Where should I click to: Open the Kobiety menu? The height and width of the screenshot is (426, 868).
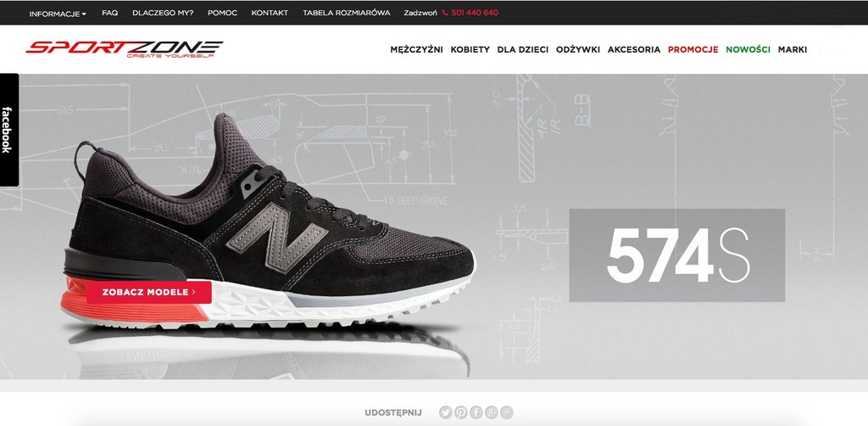coord(470,49)
